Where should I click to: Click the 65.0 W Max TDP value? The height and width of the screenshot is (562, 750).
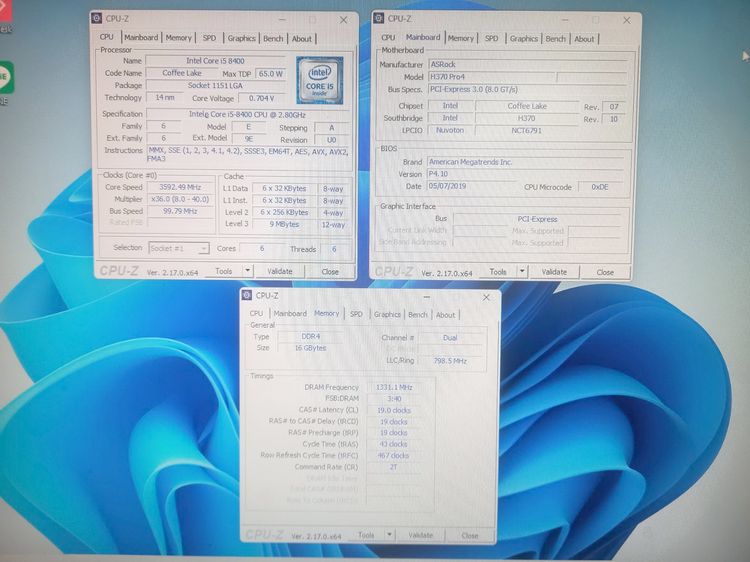[271, 74]
